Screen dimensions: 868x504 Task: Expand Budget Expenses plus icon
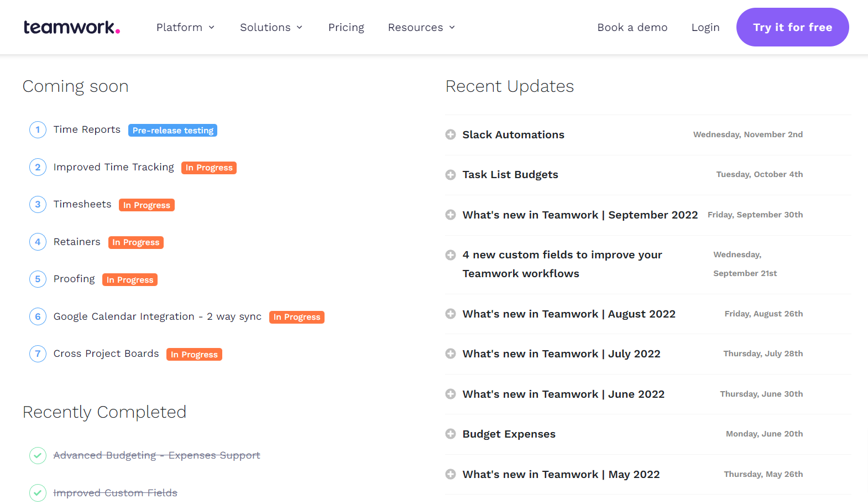(x=451, y=434)
